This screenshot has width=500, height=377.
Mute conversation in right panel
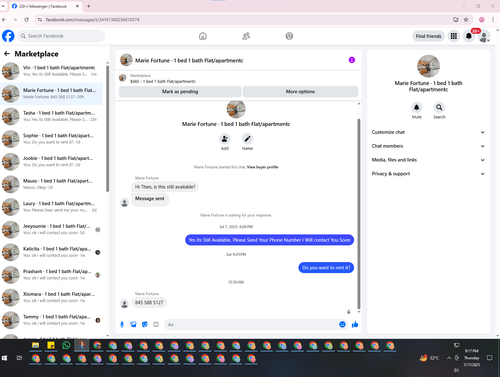pyautogui.click(x=417, y=107)
